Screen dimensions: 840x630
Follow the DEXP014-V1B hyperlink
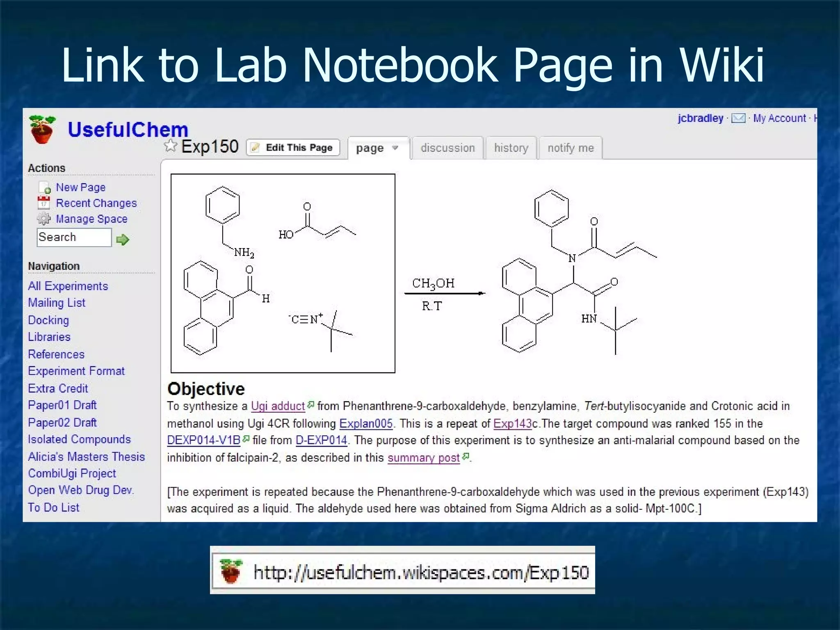click(204, 441)
